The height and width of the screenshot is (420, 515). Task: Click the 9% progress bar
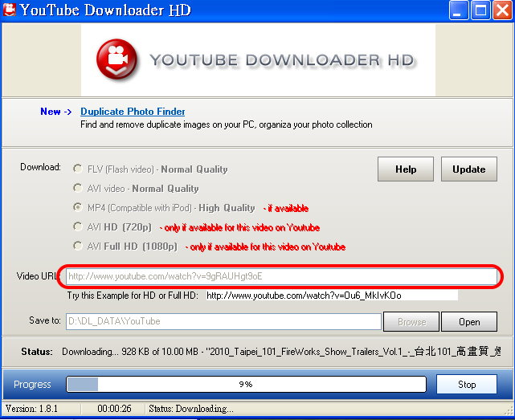pos(246,384)
